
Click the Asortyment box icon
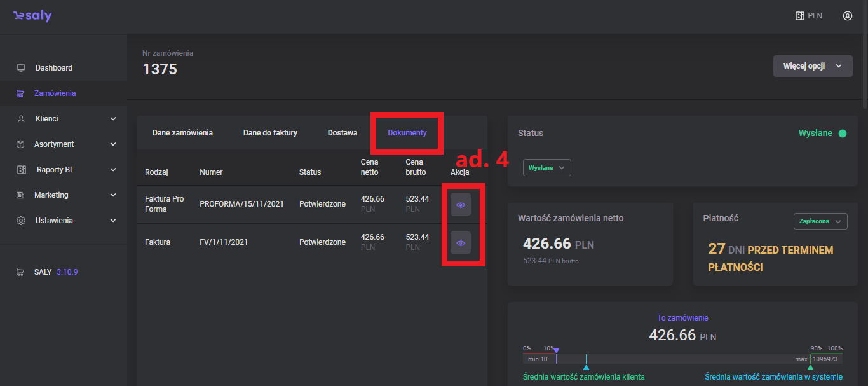pyautogui.click(x=21, y=144)
